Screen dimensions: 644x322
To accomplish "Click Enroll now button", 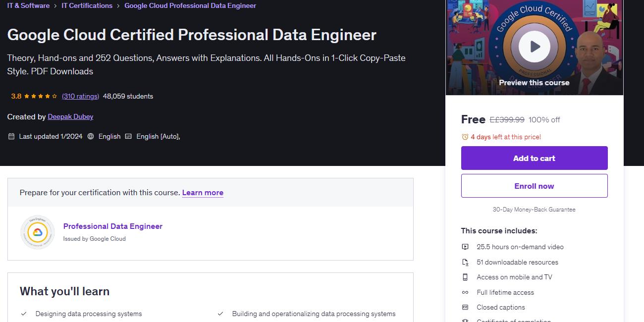I will pos(534,186).
